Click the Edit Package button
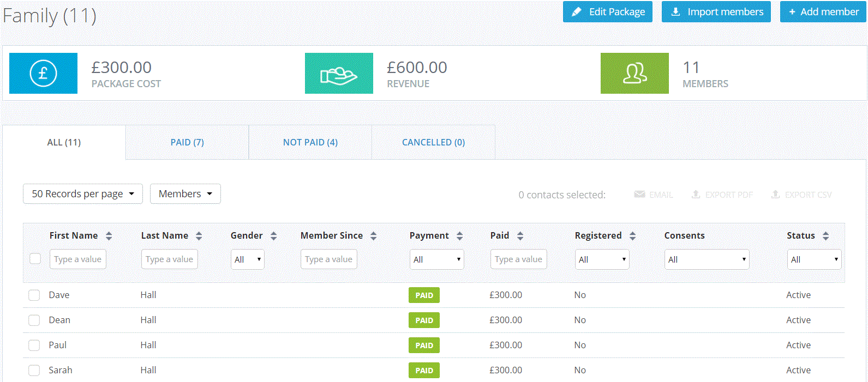Viewport: 868px width, 382px height. pos(608,12)
